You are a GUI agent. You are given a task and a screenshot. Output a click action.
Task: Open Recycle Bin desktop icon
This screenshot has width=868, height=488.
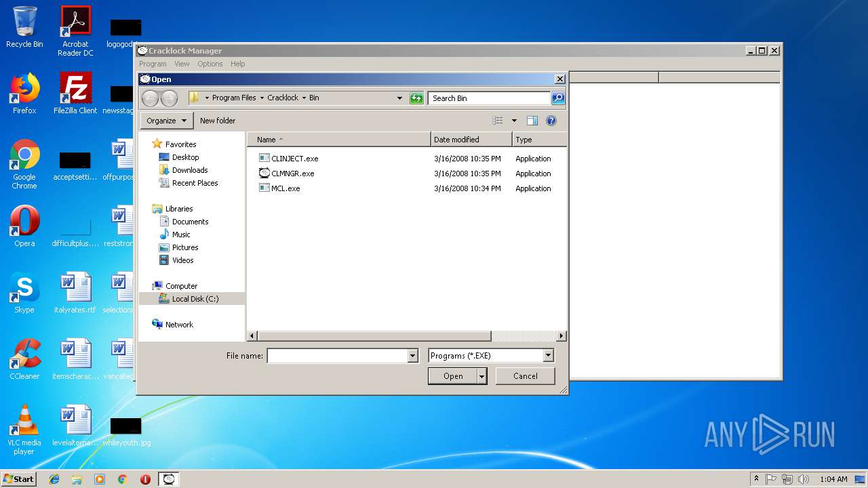24,28
